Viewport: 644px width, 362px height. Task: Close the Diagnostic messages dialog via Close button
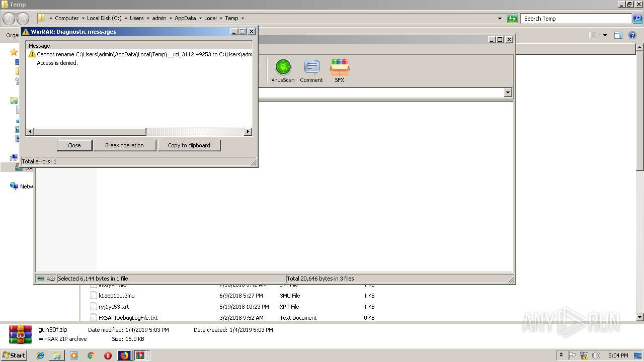coord(74,145)
